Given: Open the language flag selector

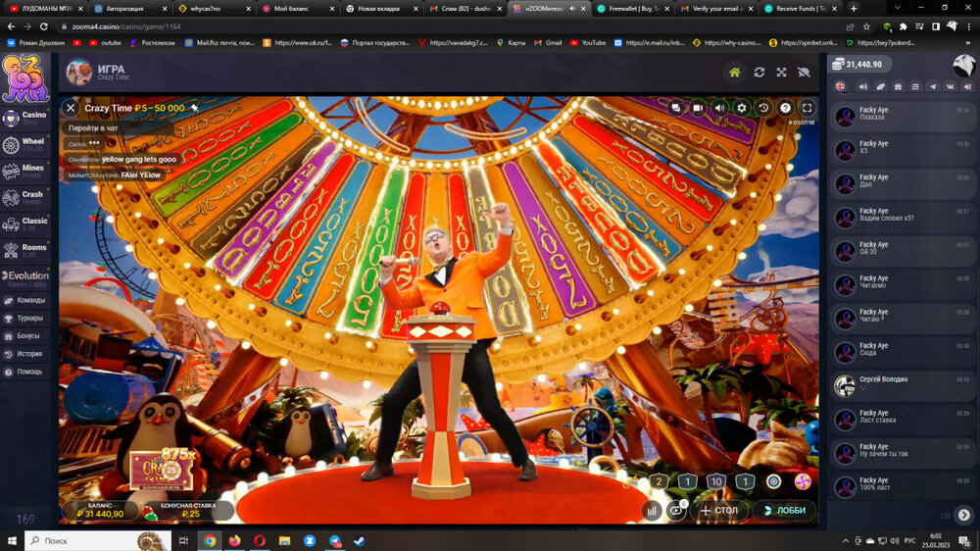Looking at the screenshot, I should [841, 87].
